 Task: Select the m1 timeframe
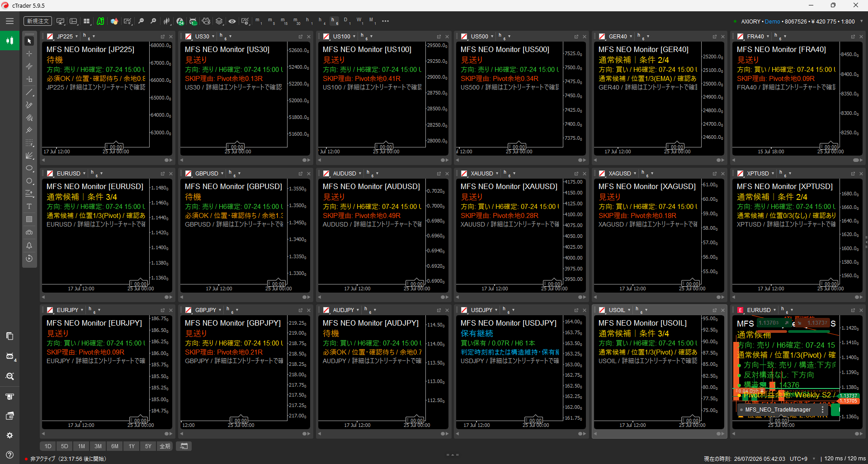259,21
